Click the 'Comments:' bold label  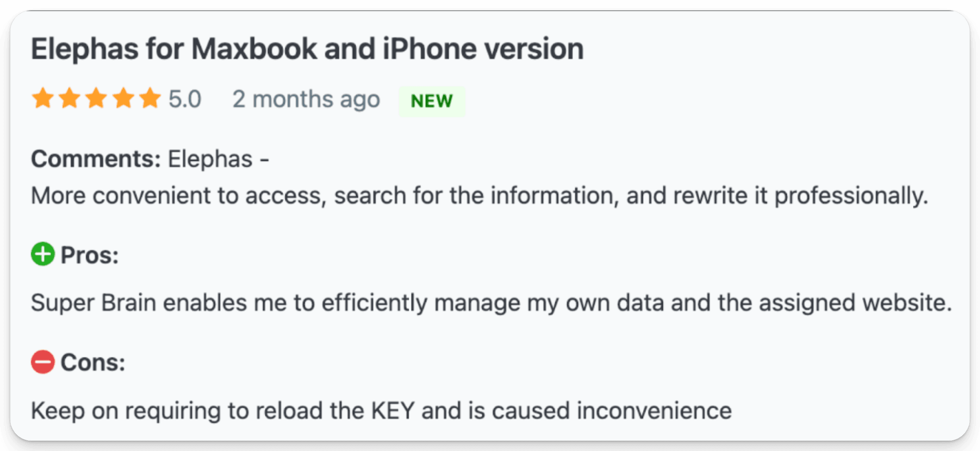click(x=96, y=159)
